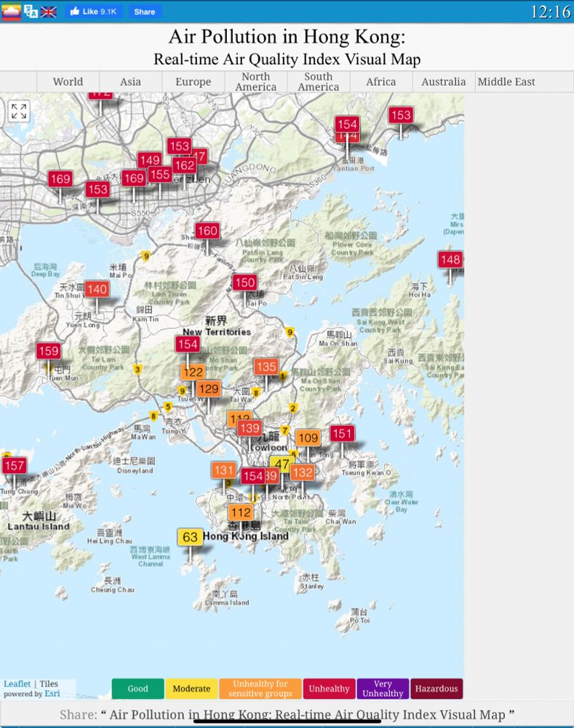
Task: Click the 12:16 clock display
Action: click(x=551, y=12)
